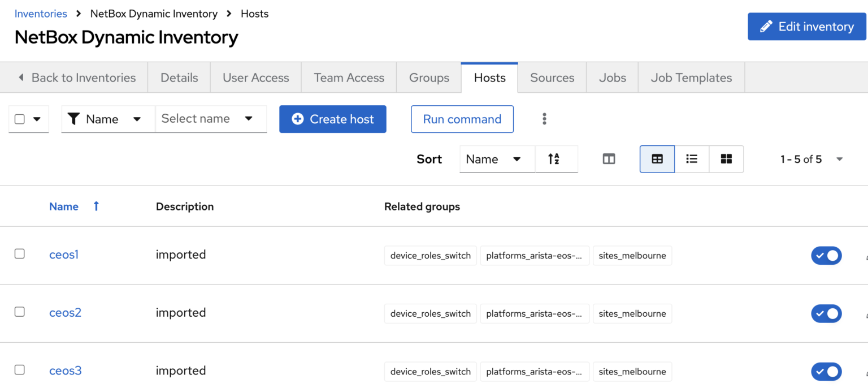Screen dimensions: 868x392
Task: Open the kebab menu beside Run command
Action: [544, 119]
